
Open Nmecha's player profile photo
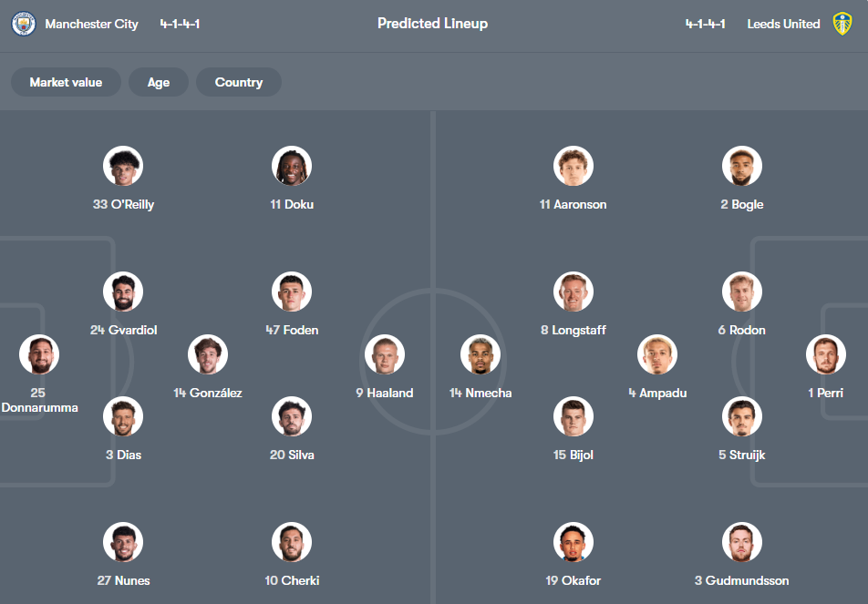[480, 354]
